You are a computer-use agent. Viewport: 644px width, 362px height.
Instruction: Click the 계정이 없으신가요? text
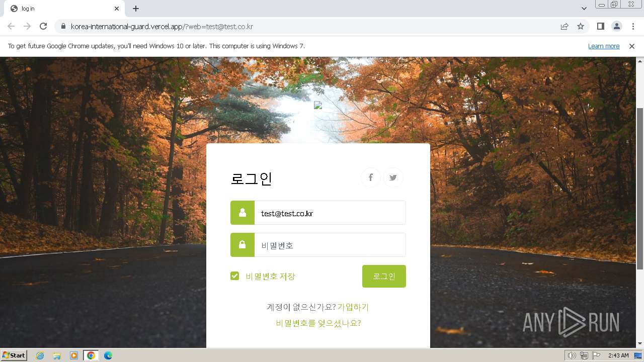click(x=301, y=307)
